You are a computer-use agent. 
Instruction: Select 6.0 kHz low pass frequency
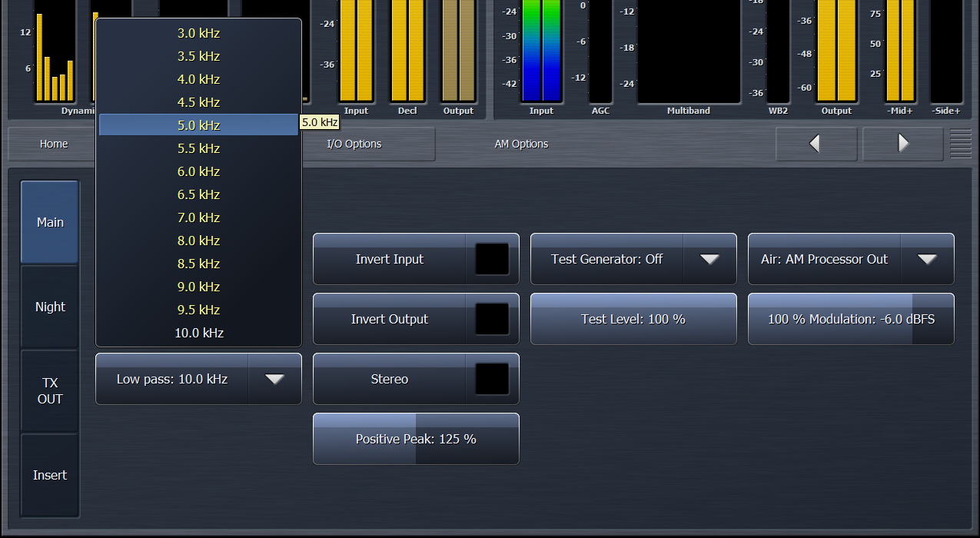point(198,171)
